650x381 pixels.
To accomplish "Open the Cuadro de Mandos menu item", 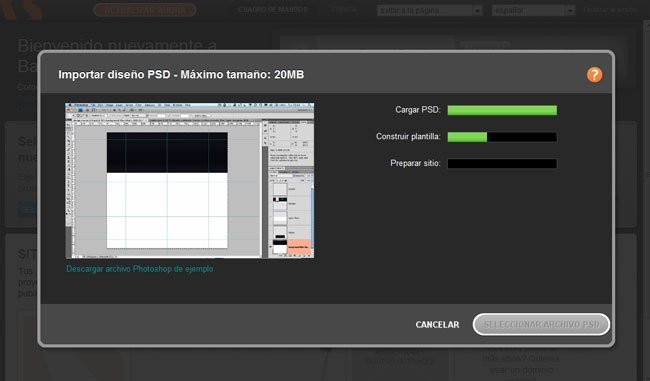I will pos(273,10).
